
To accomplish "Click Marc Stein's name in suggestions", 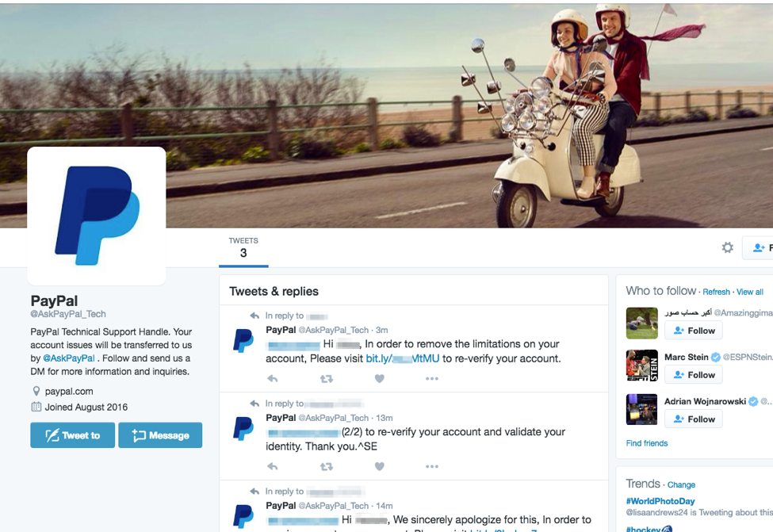I will click(687, 357).
